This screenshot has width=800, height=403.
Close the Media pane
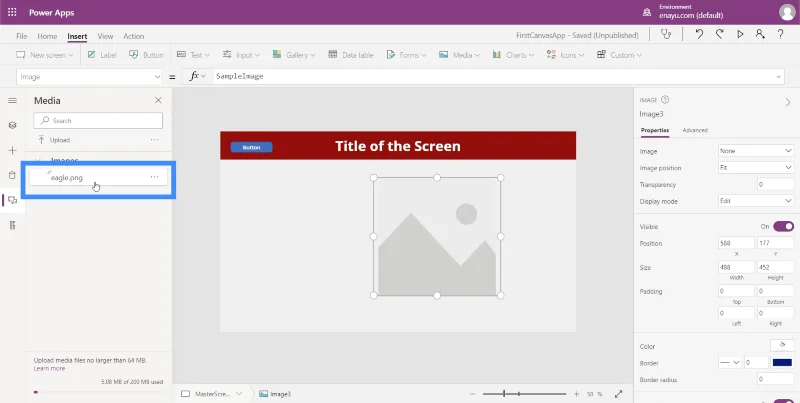pyautogui.click(x=158, y=100)
